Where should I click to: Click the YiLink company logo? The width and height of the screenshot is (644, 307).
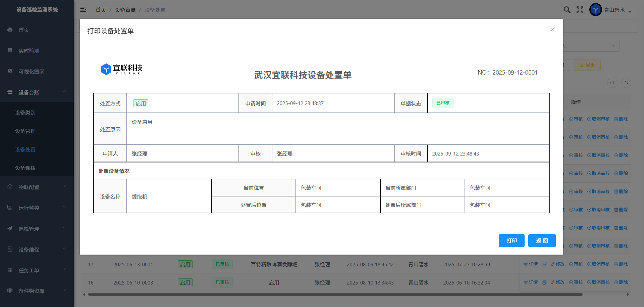point(121,69)
